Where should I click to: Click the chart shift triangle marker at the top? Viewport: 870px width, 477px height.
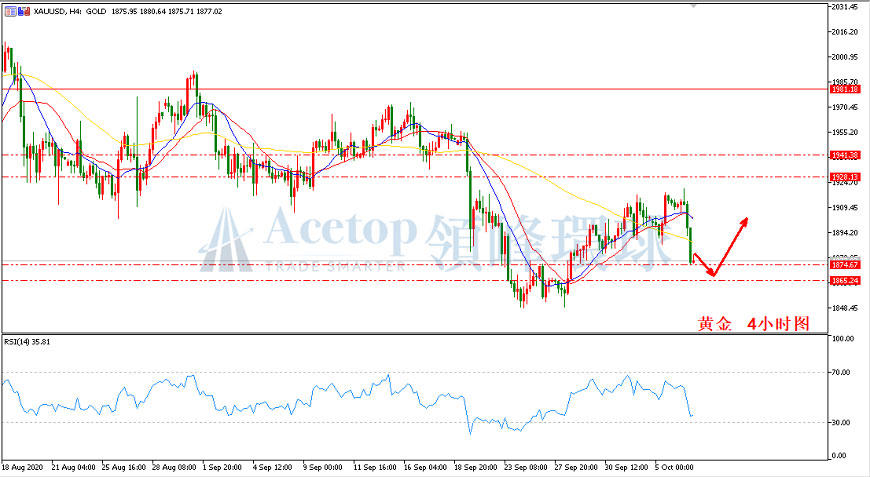pyautogui.click(x=693, y=6)
